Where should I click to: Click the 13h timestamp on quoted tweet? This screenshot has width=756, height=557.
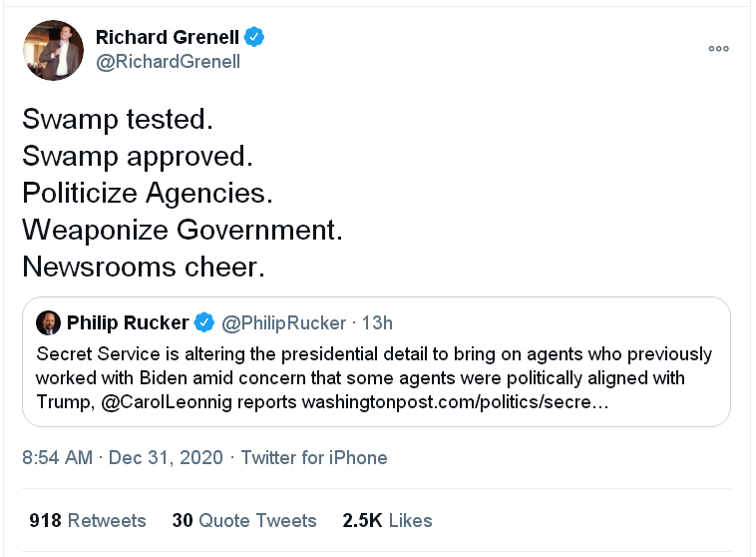coord(376,322)
